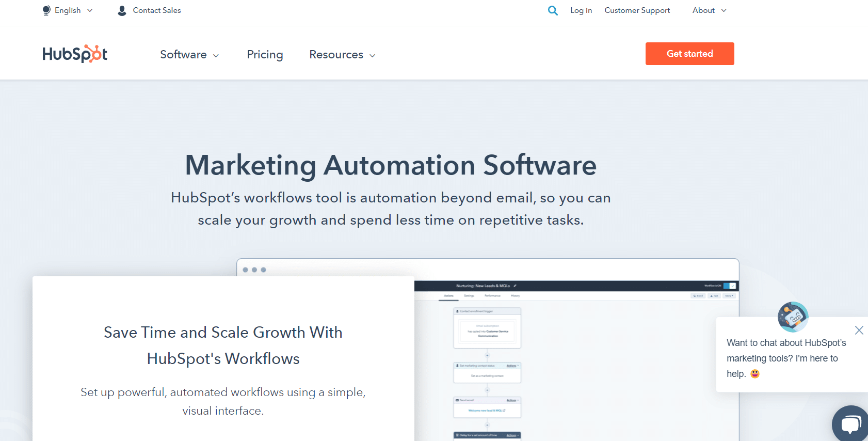Select the Actions tab in workflow preview
Image resolution: width=868 pixels, height=441 pixels.
tap(448, 296)
